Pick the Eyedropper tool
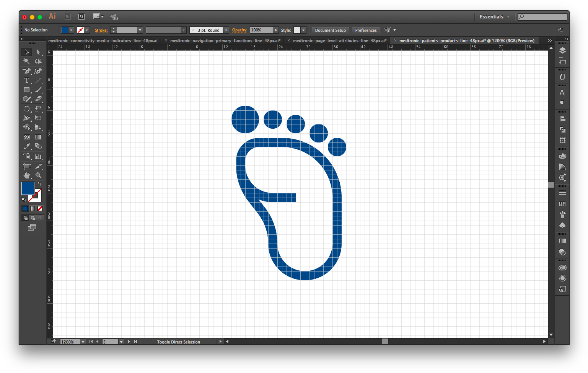The height and width of the screenshot is (373, 588). tap(26, 146)
